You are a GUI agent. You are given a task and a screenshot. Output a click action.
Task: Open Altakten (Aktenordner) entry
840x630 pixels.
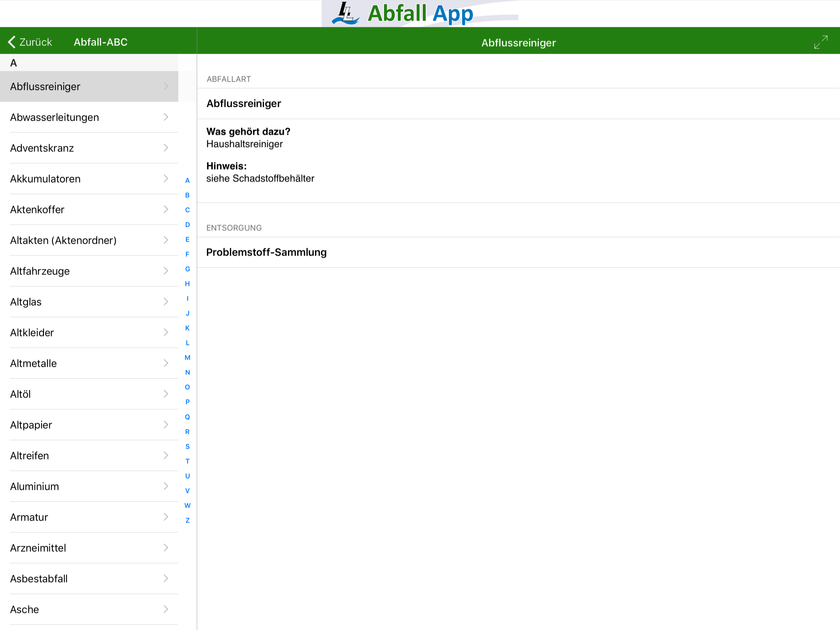click(x=89, y=241)
